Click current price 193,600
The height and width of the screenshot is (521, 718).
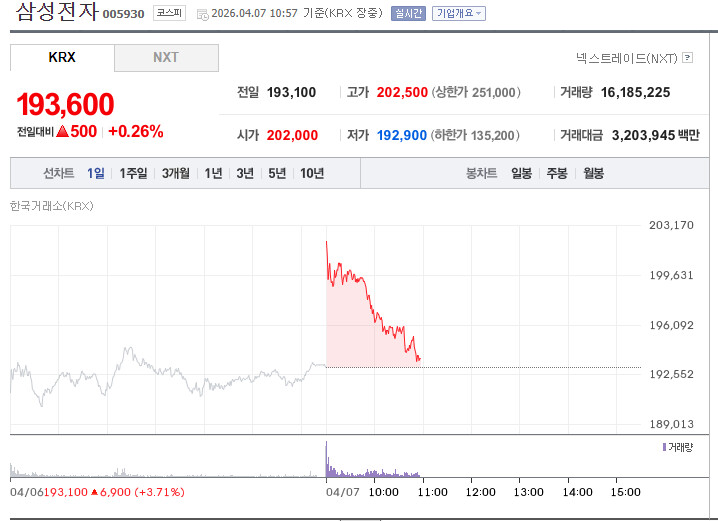tap(65, 104)
